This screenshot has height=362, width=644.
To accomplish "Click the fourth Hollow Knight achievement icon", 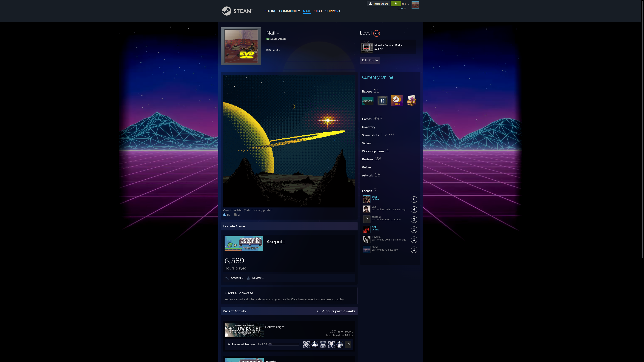I will click(331, 345).
